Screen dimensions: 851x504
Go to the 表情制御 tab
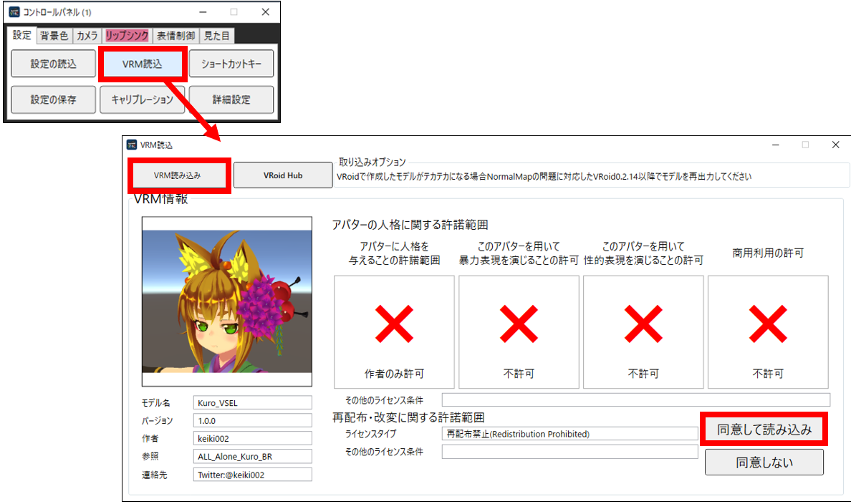point(176,36)
